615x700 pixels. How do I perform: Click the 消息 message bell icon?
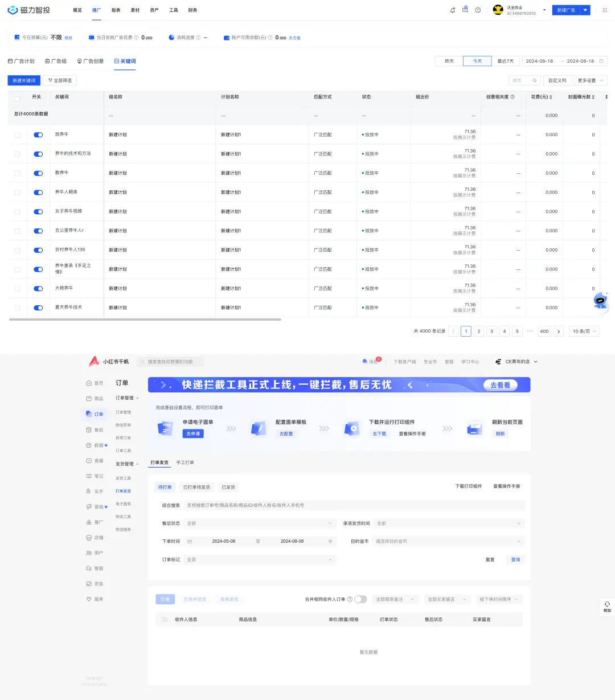(x=365, y=362)
